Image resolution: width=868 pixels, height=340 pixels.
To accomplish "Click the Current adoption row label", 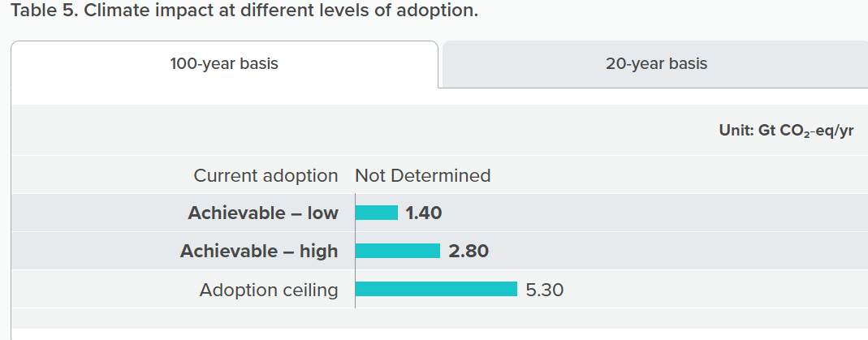I will (x=266, y=175).
